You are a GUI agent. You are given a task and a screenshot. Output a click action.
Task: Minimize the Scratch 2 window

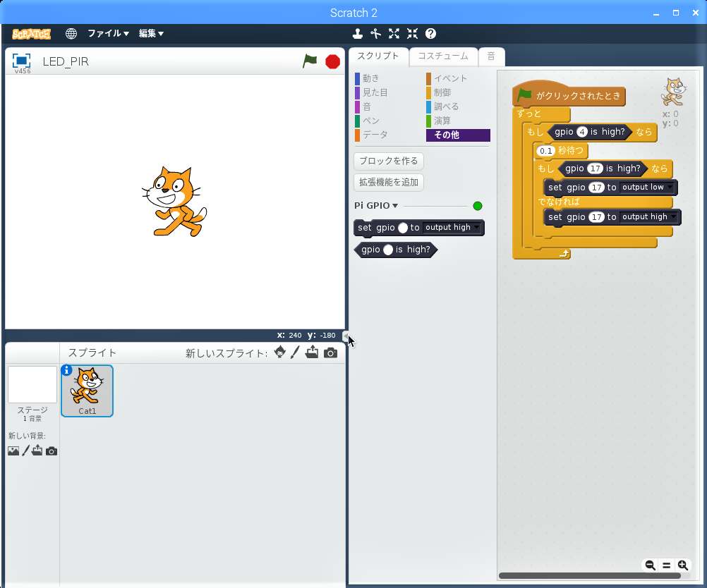click(656, 13)
